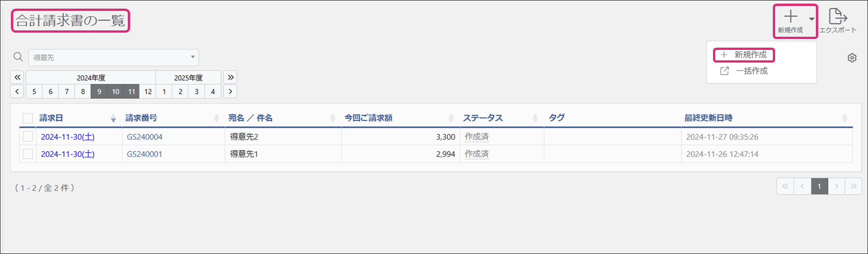Click the plus icon for new creation
Image resolution: width=868 pixels, height=254 pixels.
[790, 17]
